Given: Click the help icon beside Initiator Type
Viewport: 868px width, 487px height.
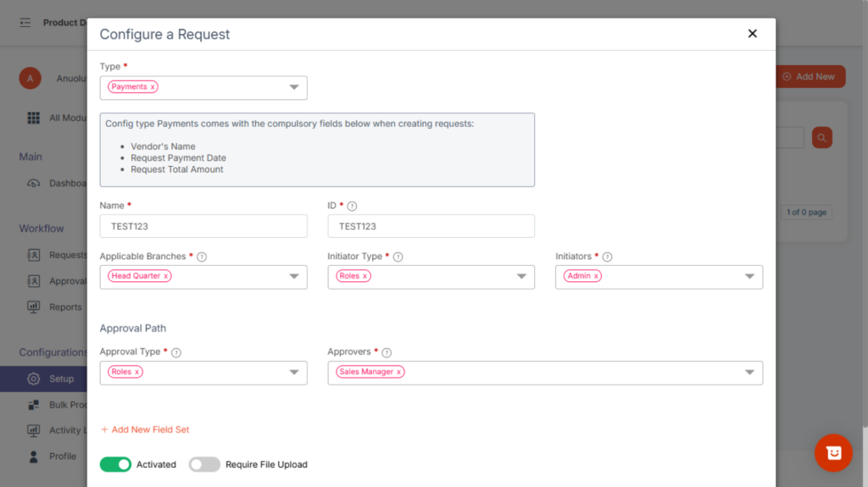Looking at the screenshot, I should point(398,257).
